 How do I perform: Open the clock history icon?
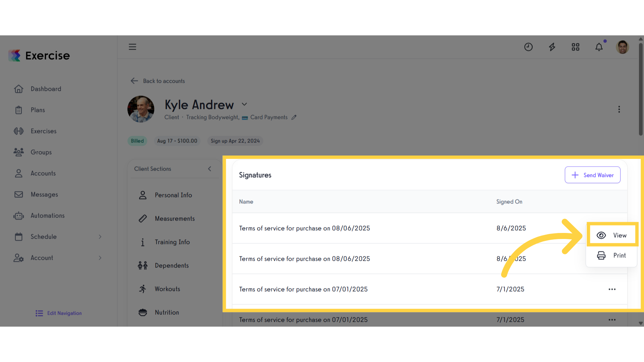[528, 47]
